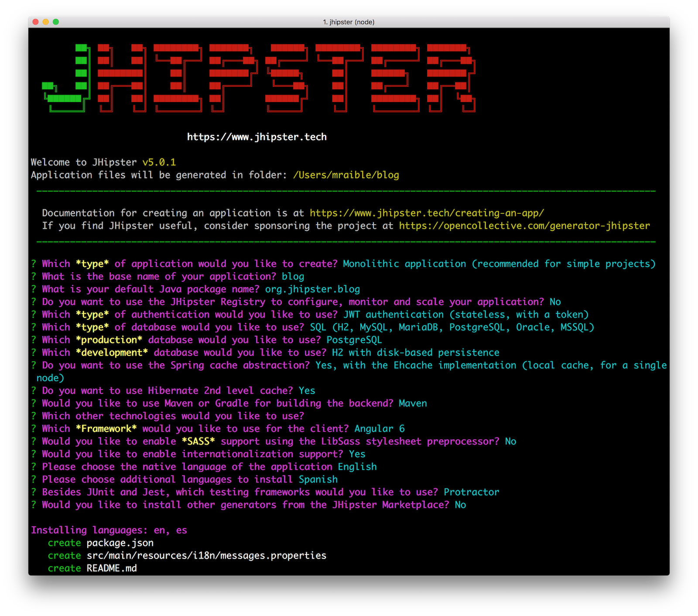Click the 'No' answer for SASS support
Viewport: 698px width, 616px height.
[511, 441]
